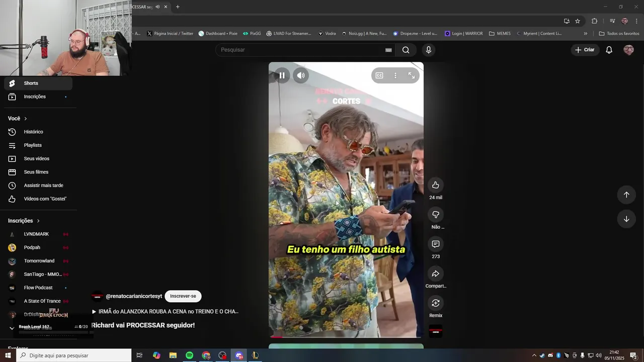Open the Todos os favoritos folder

[619, 34]
